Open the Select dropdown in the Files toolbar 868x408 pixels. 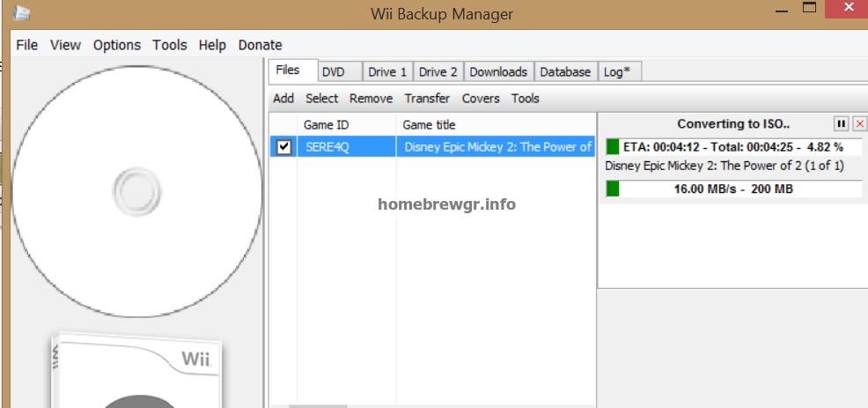click(321, 99)
